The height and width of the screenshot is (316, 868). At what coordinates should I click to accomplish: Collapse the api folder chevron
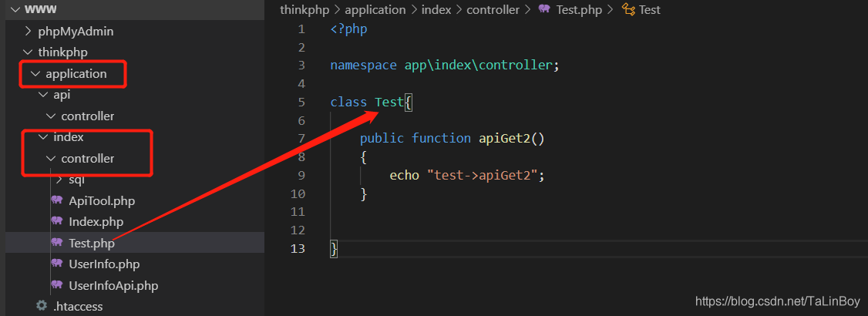point(43,95)
